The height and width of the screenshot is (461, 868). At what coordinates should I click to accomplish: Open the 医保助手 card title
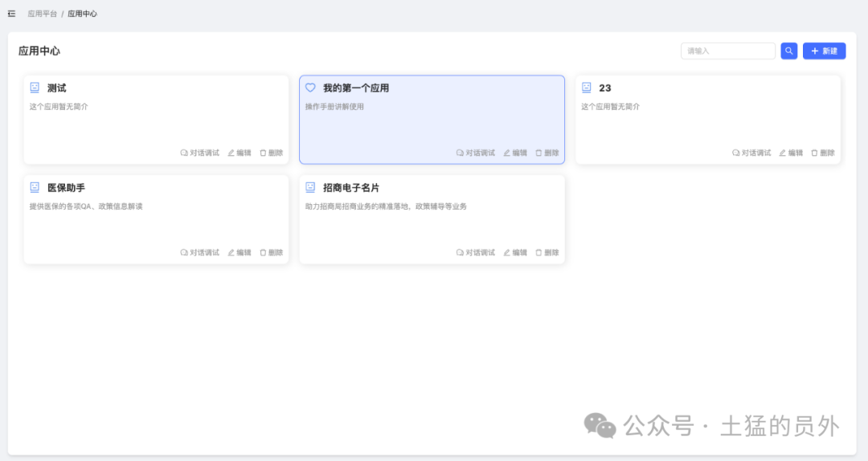pyautogui.click(x=66, y=188)
